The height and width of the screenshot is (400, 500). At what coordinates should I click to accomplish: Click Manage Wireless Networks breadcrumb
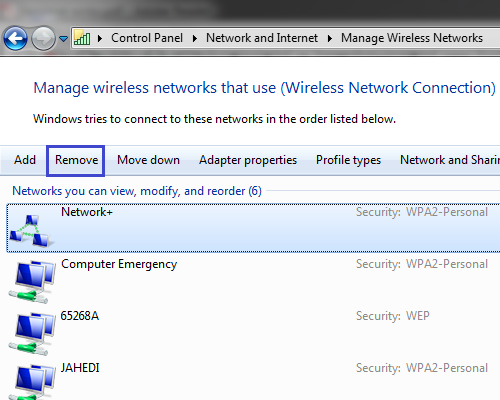click(412, 38)
